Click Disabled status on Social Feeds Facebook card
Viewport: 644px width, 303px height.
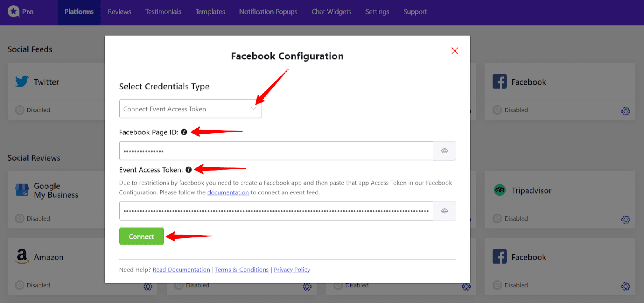(x=510, y=110)
